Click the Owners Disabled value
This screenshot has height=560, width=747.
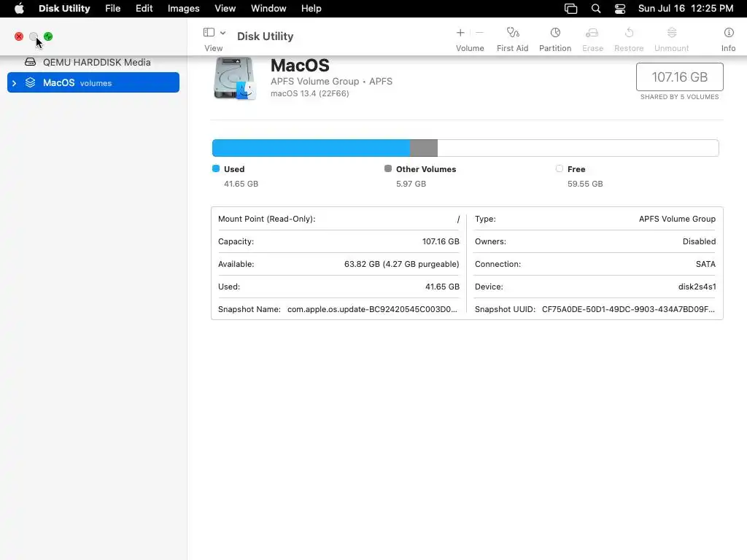[699, 241]
